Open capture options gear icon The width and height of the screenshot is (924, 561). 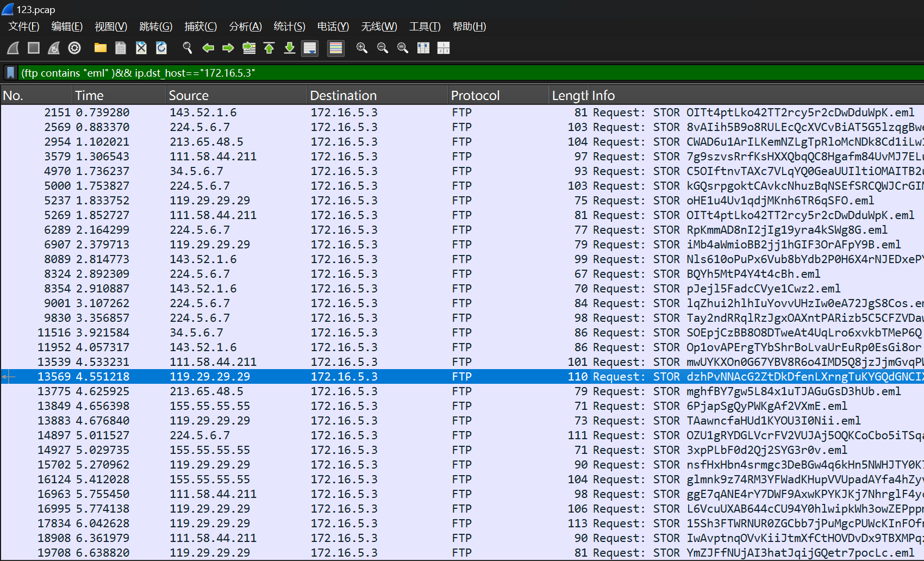pyautogui.click(x=74, y=48)
